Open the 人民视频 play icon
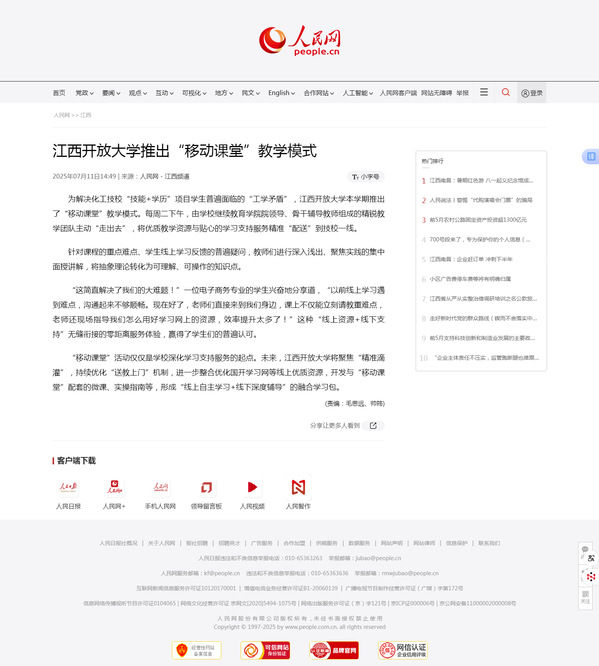This screenshot has height=666, width=599. coord(252,488)
